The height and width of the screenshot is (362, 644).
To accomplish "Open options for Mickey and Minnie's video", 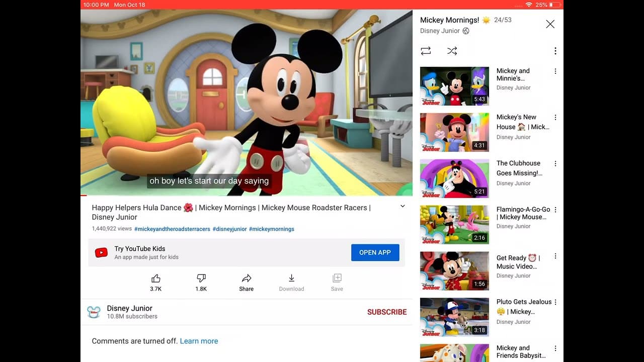I will [x=555, y=71].
